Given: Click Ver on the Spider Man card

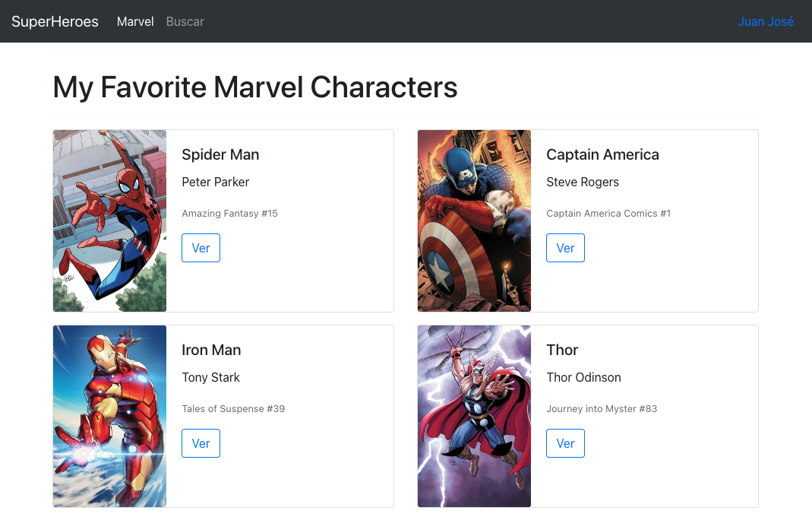Looking at the screenshot, I should 201,247.
